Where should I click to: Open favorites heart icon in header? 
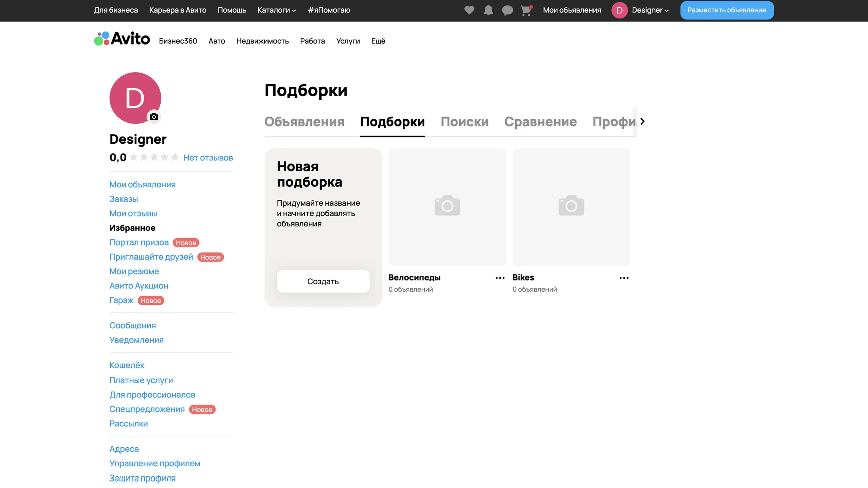pos(469,10)
